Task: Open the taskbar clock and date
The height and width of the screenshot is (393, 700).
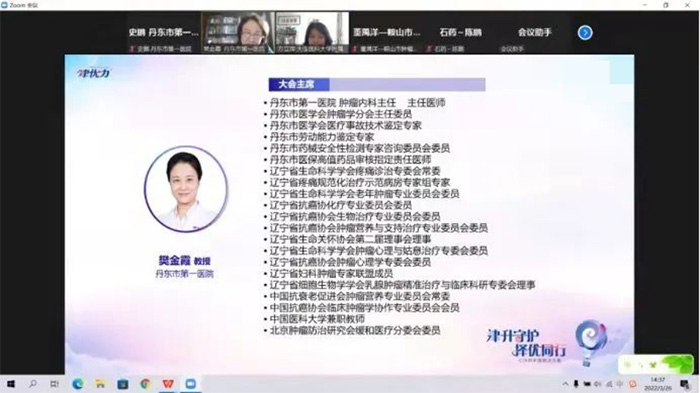Action: pyautogui.click(x=658, y=384)
